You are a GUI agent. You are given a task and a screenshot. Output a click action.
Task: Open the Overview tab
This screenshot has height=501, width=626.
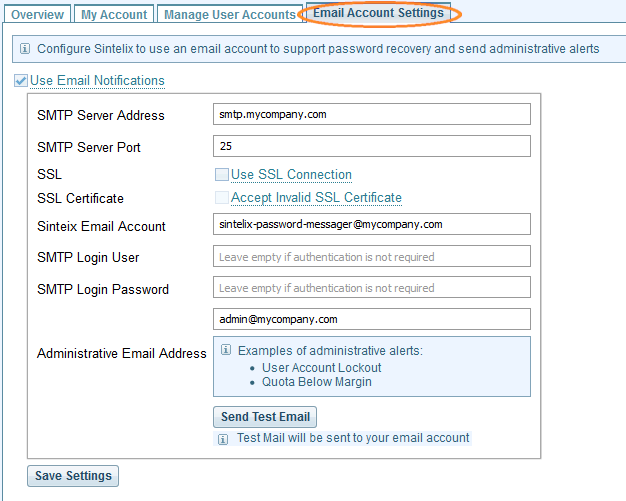[x=38, y=14]
